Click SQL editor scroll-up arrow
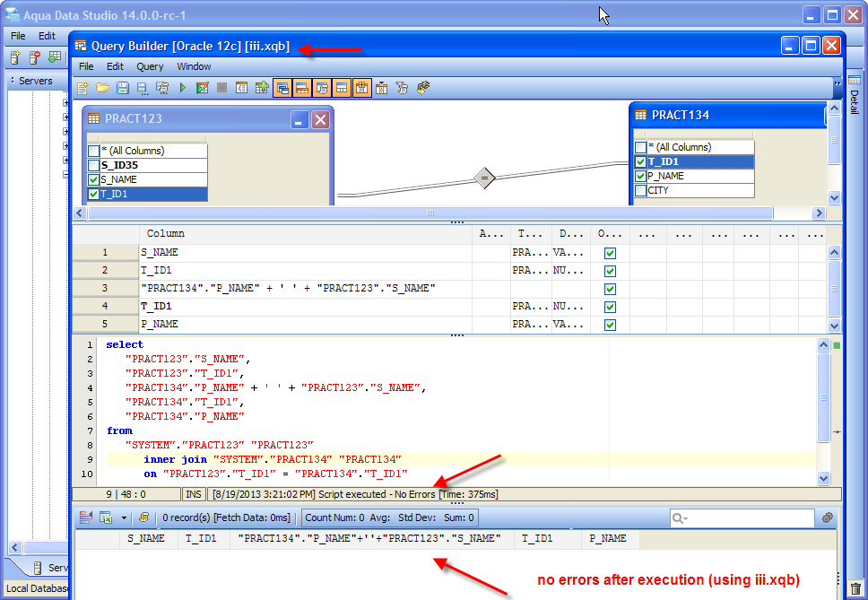868x600 pixels. pos(823,344)
